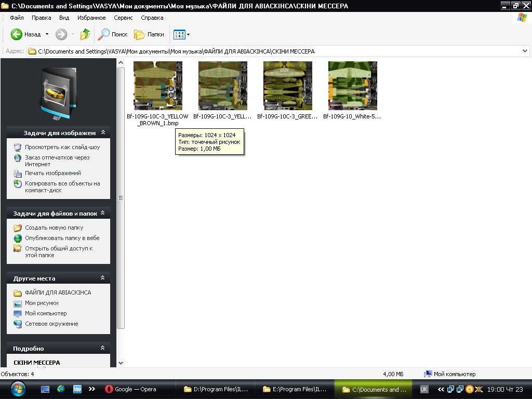Image resolution: width=532 pixels, height=399 pixels.
Task: Open the Избранное menu
Action: 91,18
